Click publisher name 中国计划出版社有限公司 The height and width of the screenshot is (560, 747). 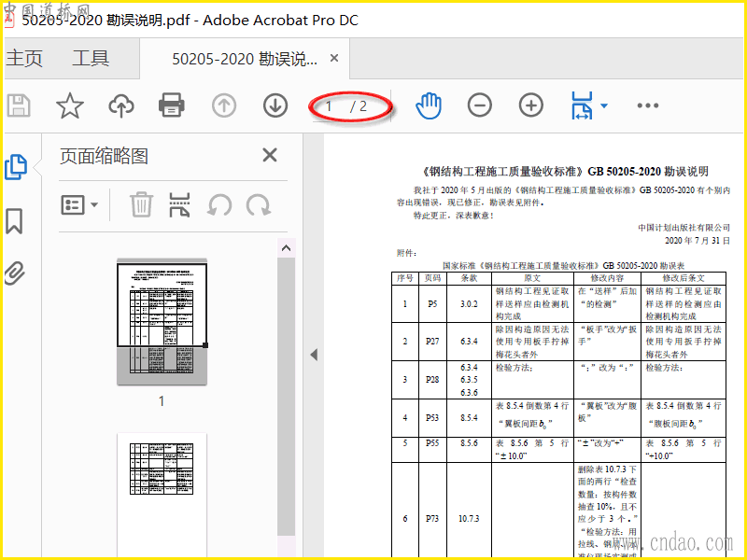[684, 228]
